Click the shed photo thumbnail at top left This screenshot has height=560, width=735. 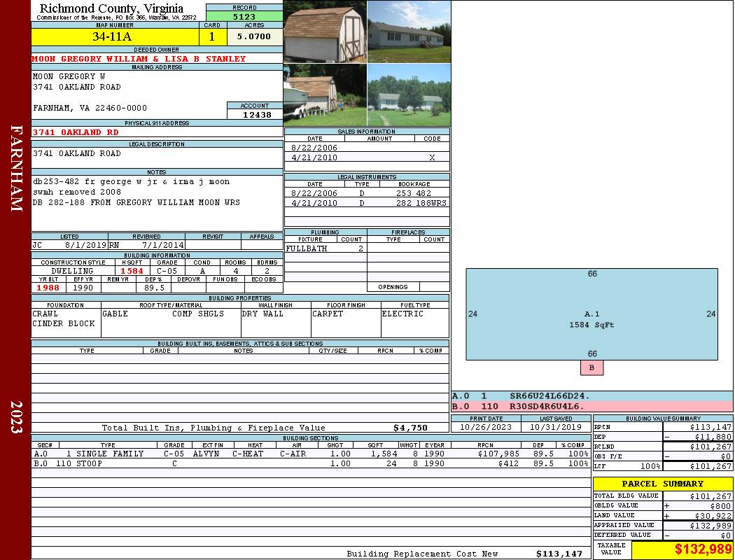click(325, 31)
